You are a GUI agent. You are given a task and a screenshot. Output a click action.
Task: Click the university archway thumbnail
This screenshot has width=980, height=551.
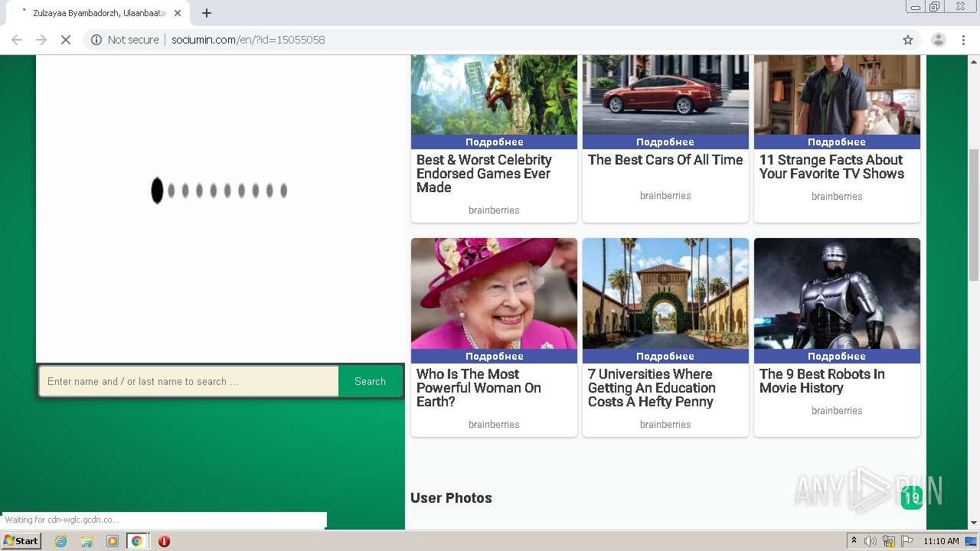pos(665,294)
